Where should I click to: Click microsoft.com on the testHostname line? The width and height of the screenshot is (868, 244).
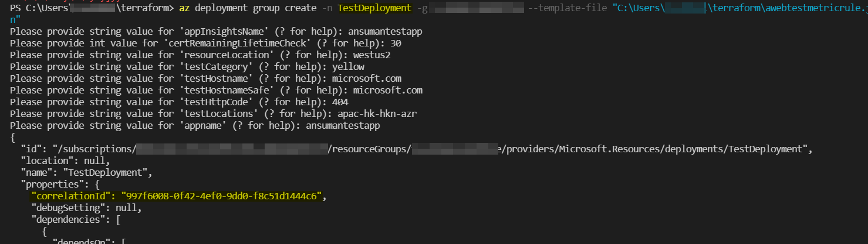point(367,78)
